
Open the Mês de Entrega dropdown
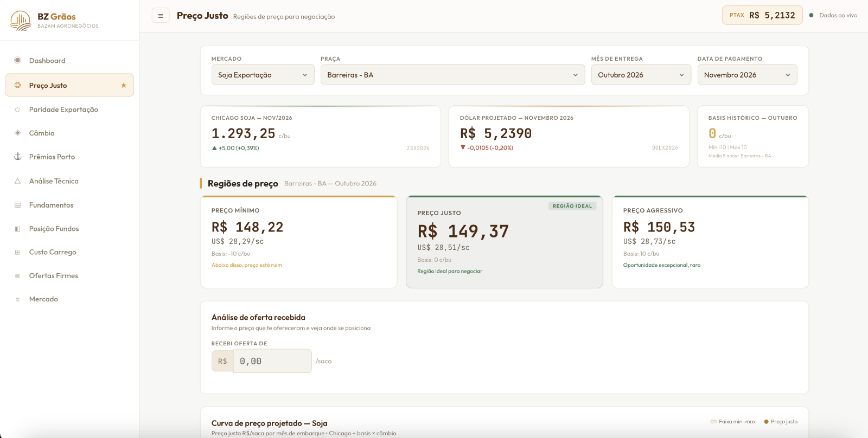(x=641, y=75)
